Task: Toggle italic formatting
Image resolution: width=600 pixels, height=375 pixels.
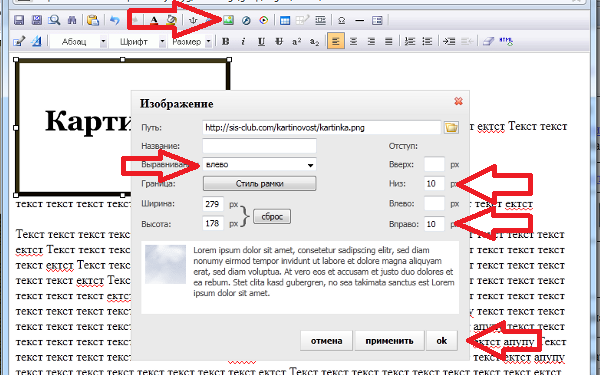Action: point(243,41)
